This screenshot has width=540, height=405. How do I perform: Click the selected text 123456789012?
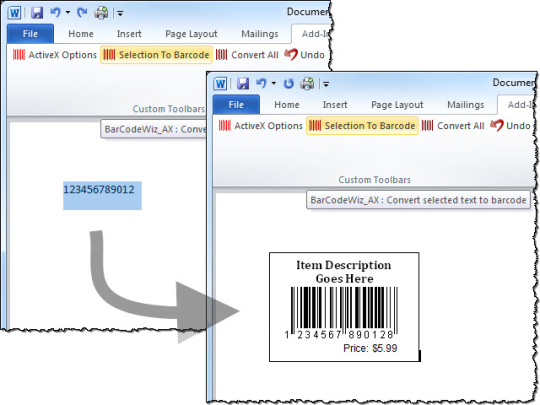99,189
